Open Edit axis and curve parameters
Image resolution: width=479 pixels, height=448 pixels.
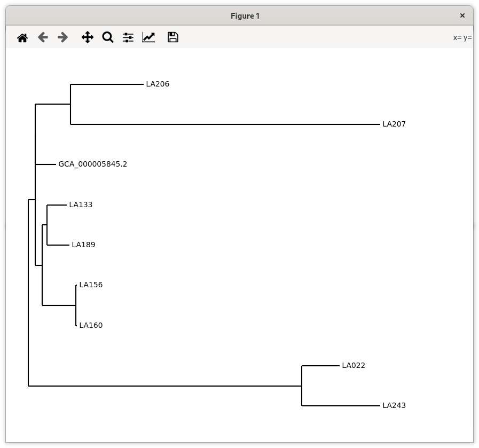tap(148, 37)
